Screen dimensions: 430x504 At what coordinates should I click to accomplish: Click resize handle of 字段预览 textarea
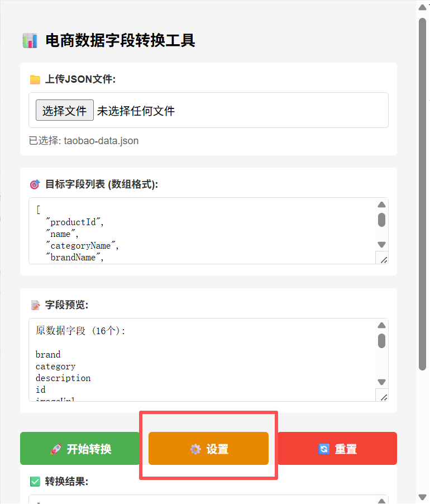click(x=384, y=397)
